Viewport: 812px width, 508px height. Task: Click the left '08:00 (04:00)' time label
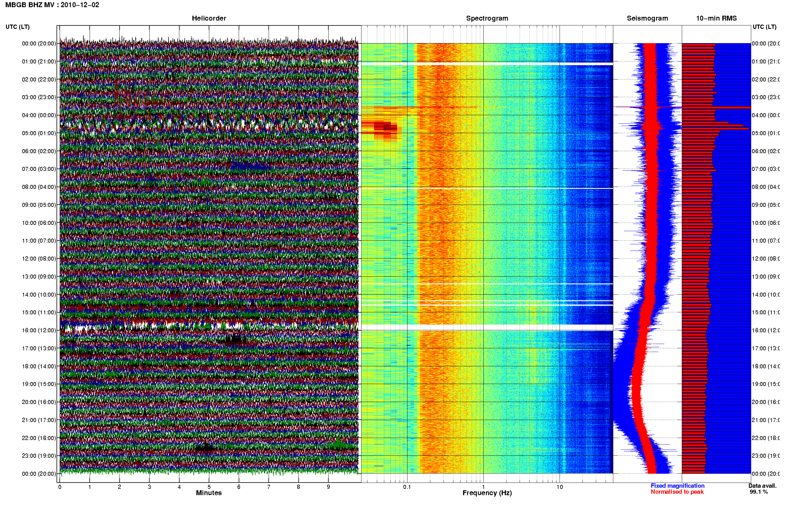tap(39, 187)
